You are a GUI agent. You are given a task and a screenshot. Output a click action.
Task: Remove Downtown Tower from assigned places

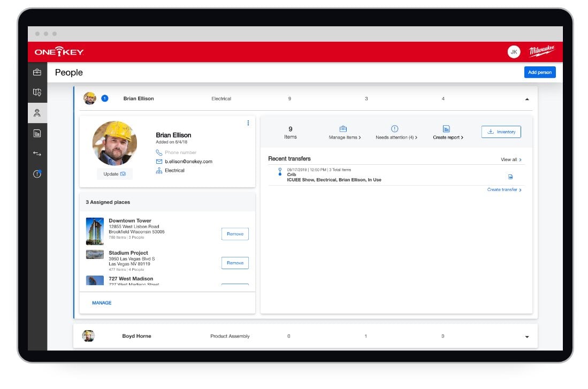tap(235, 234)
